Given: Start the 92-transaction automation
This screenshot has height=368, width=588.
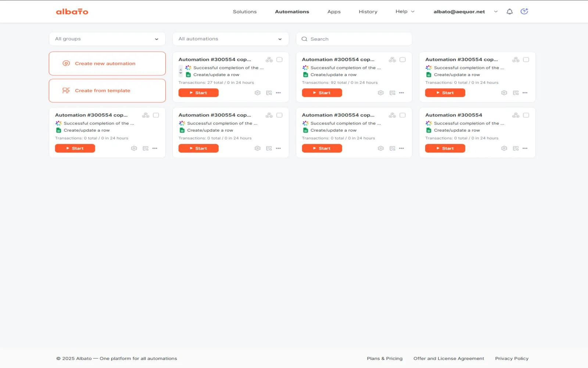Looking at the screenshot, I should [322, 93].
